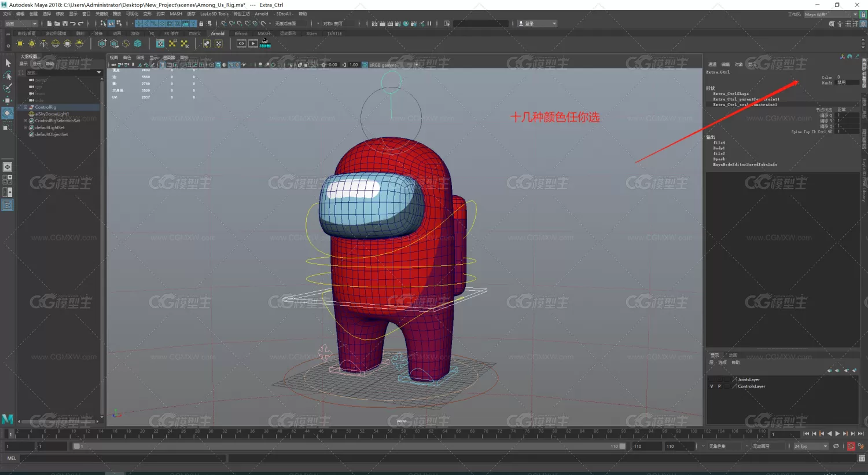Screen dimensions: 868x475
Task: Open the LayLo3D Tools menu
Action: tap(214, 14)
